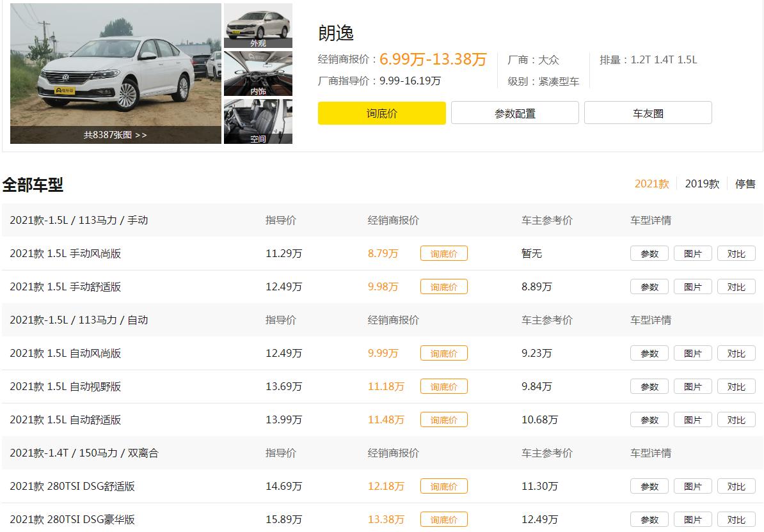Image resolution: width=764 pixels, height=532 pixels.
Task: Open 2021款 280TSI DSG舒适版 model link
Action: 72,486
